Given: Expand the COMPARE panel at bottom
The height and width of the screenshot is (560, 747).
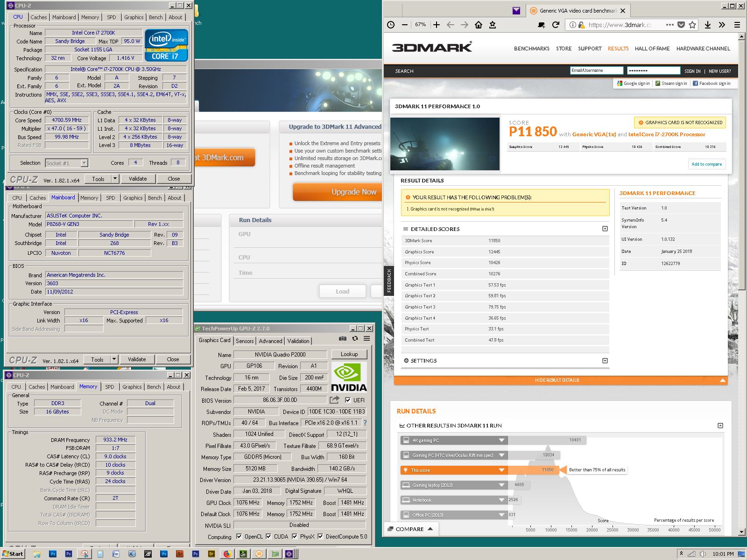Looking at the screenshot, I should click(411, 529).
